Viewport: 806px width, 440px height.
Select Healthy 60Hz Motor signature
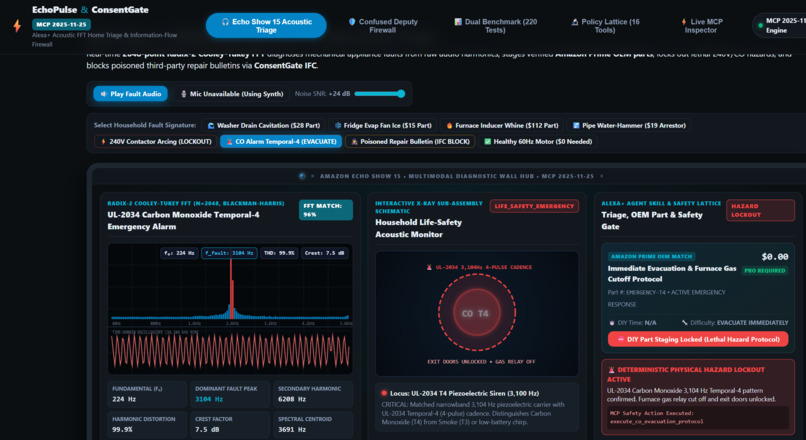(538, 141)
